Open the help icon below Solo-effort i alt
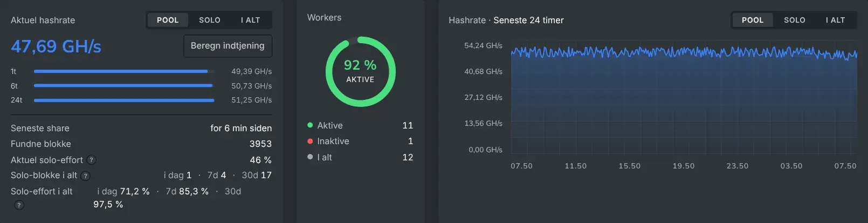The height and width of the screenshot is (223, 868). point(19,205)
